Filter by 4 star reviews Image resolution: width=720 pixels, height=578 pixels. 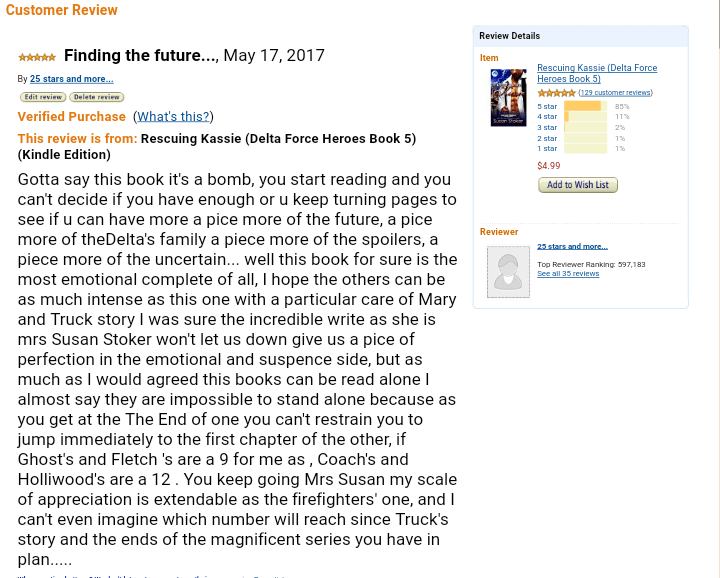click(547, 117)
